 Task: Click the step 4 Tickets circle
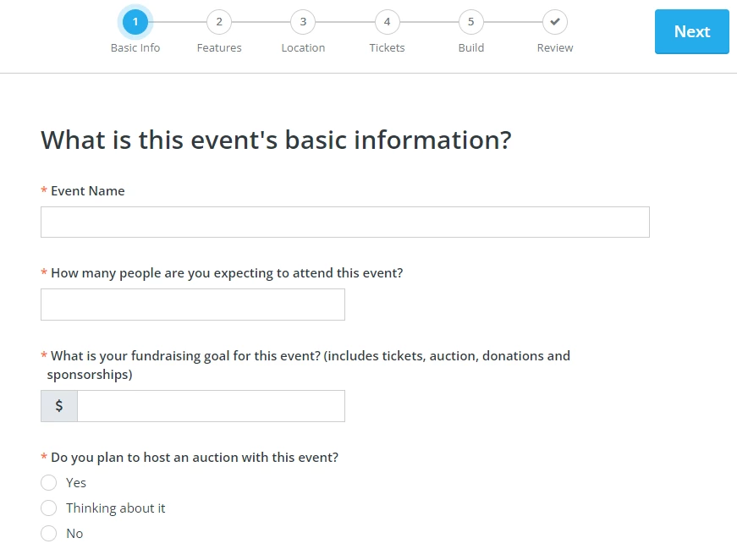(387, 23)
